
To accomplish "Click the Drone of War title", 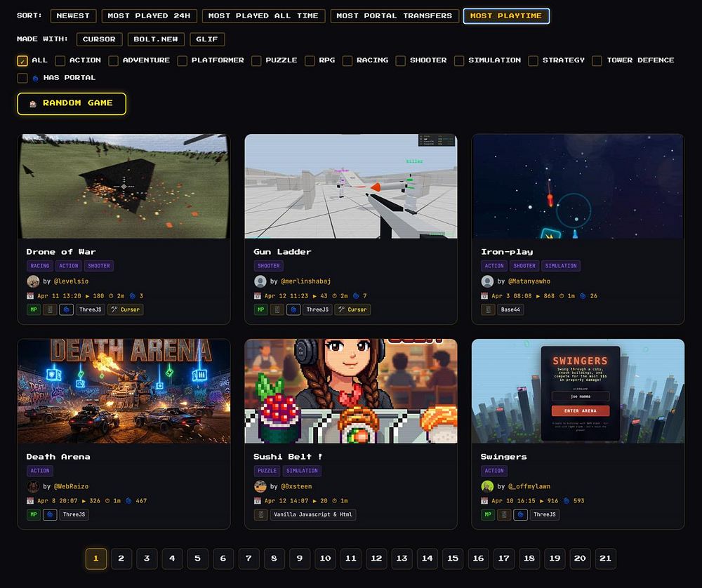I will (61, 252).
